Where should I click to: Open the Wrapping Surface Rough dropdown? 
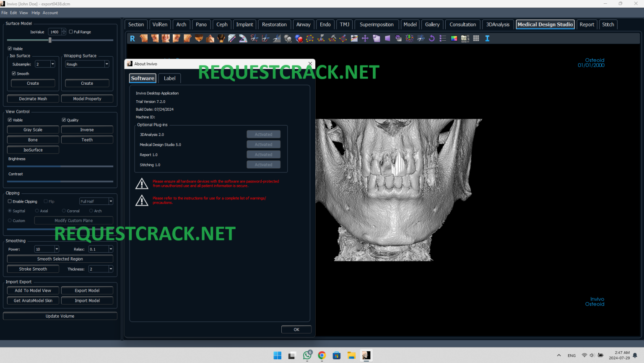(x=106, y=64)
